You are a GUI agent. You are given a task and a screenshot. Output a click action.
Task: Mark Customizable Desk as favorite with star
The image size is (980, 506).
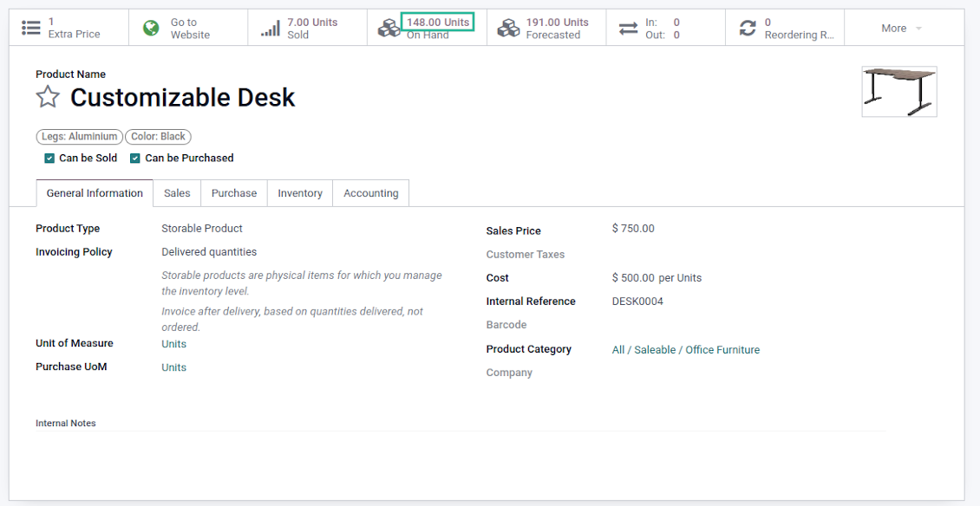pos(48,97)
